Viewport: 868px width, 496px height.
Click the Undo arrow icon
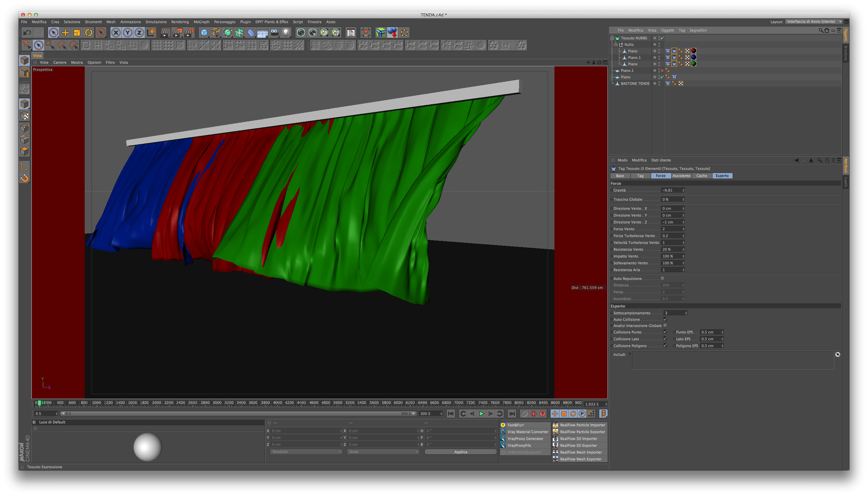[x=27, y=33]
